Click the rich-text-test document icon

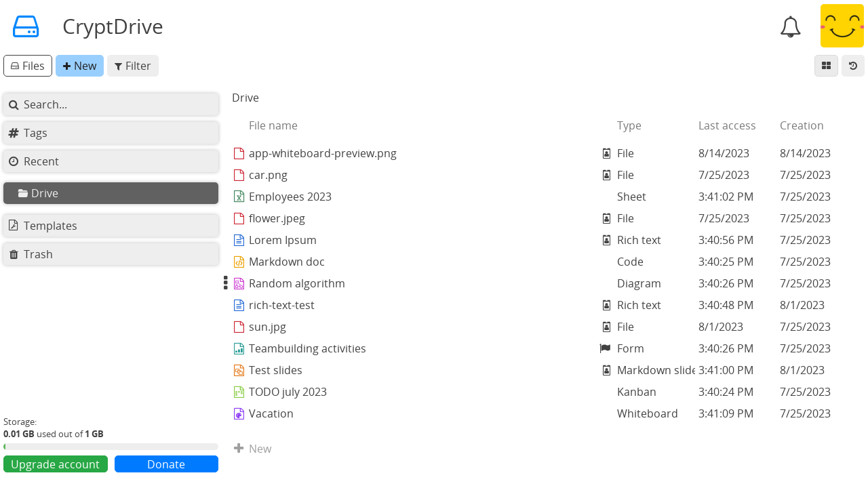(239, 305)
